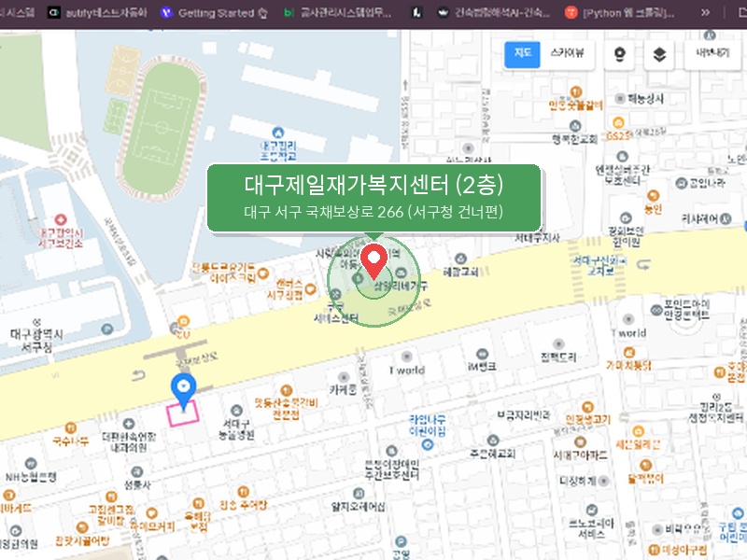This screenshot has width=747, height=560.
Task: Click the 주은혜교회 marker icon
Action: [x=493, y=440]
